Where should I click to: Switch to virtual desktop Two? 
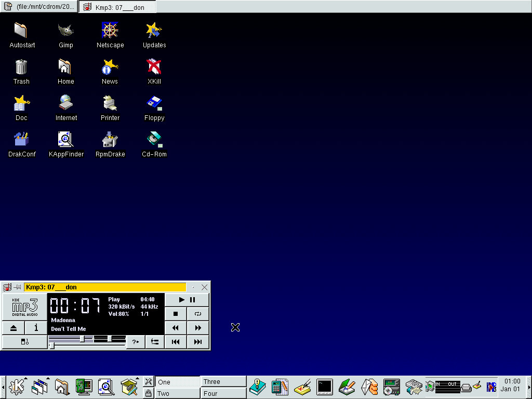click(177, 393)
